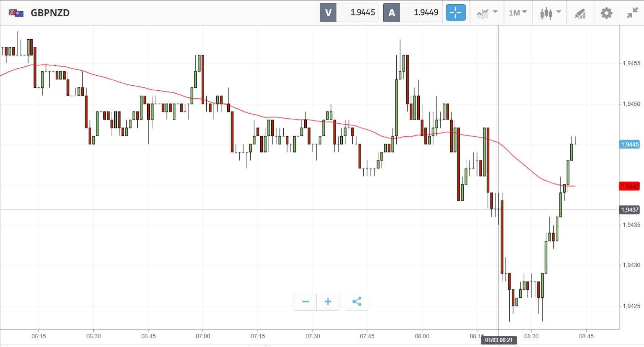The height and width of the screenshot is (347, 644).
Task: Click the GBPNZD flag icon
Action: coord(16,13)
